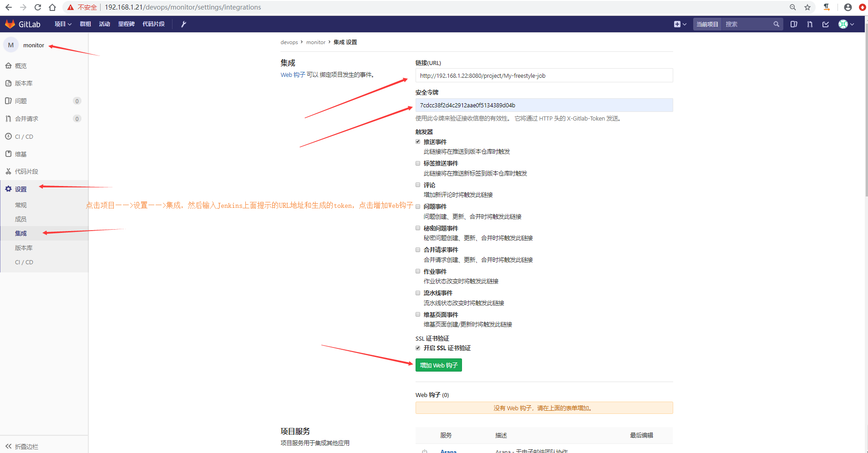868x453 pixels.
Task: Click the monitor project avatar M
Action: (11, 45)
